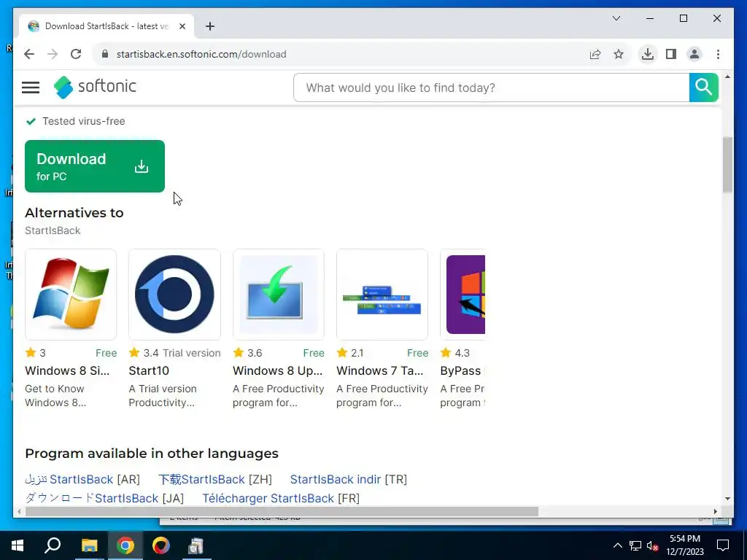Open 'Télécharger StartIsBack' French link
747x560 pixels.
click(x=268, y=498)
